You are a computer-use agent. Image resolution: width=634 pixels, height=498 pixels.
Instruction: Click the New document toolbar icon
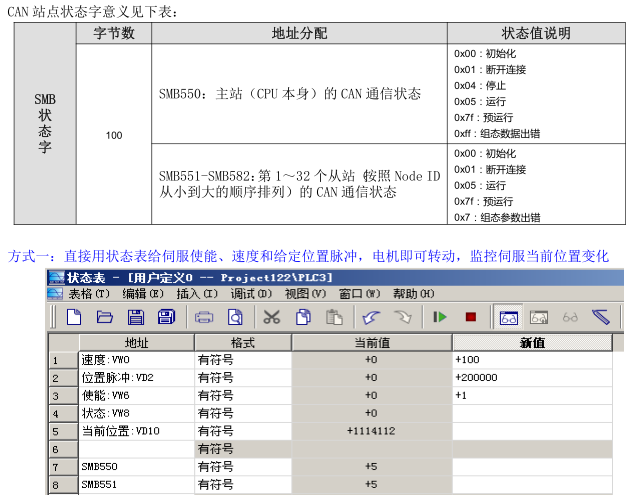point(74,317)
